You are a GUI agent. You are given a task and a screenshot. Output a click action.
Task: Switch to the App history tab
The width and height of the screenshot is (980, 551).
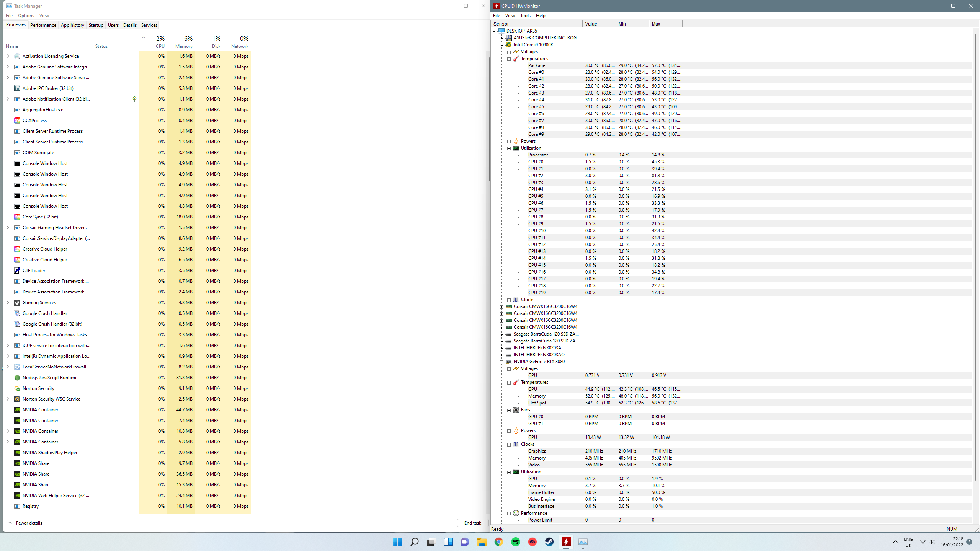coord(72,25)
